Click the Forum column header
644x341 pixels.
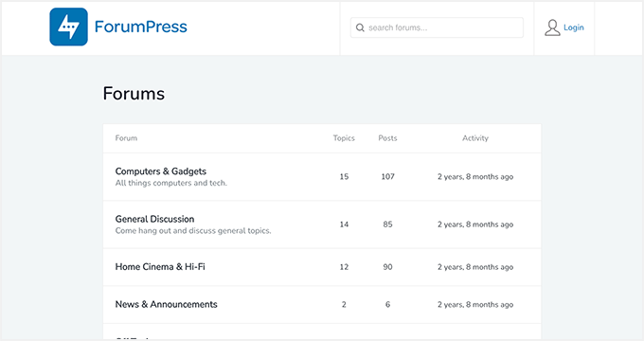126,138
